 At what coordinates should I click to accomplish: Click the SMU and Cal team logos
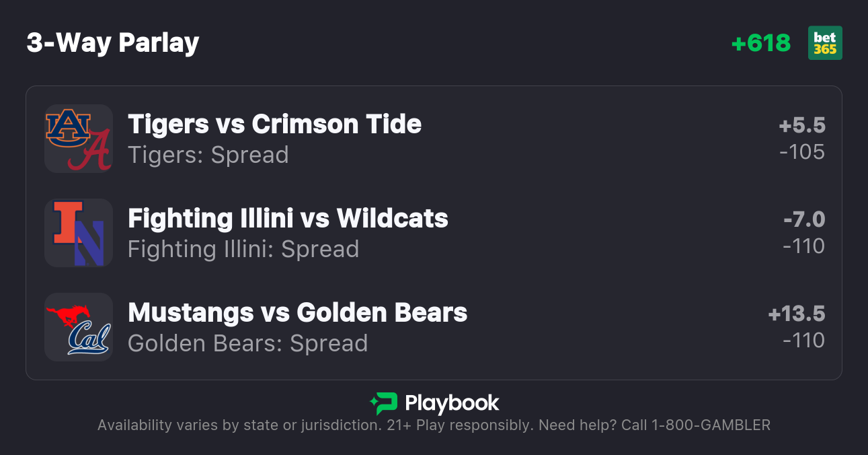(78, 327)
